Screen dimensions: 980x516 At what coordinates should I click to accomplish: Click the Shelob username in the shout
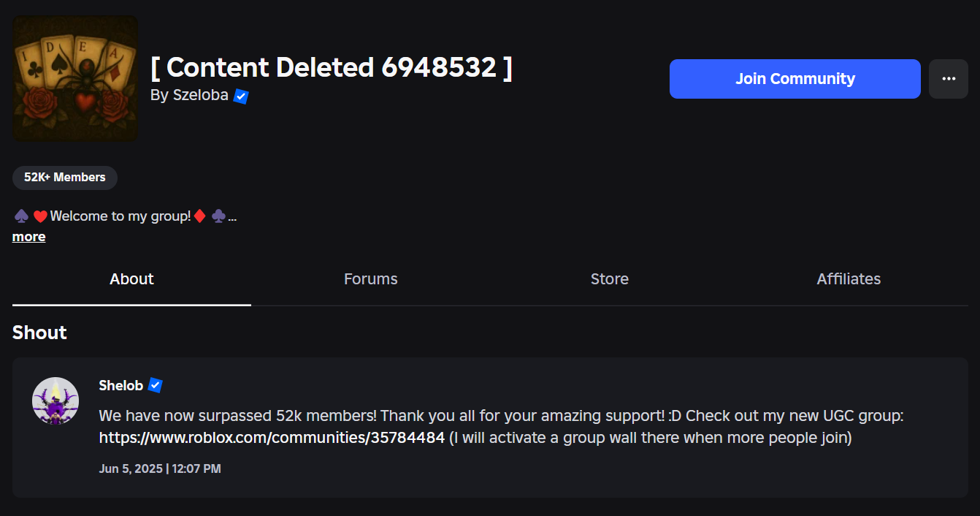(120, 385)
